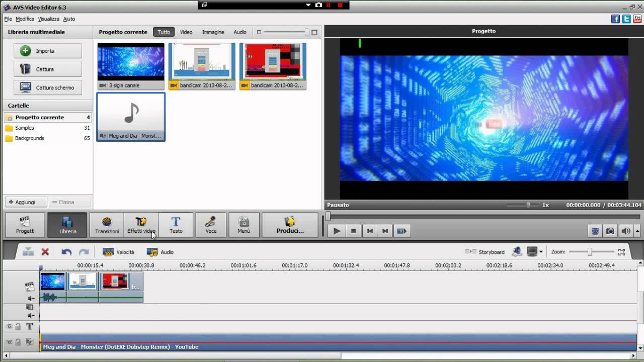Go to next frame
This screenshot has width=644, height=362.
(385, 231)
